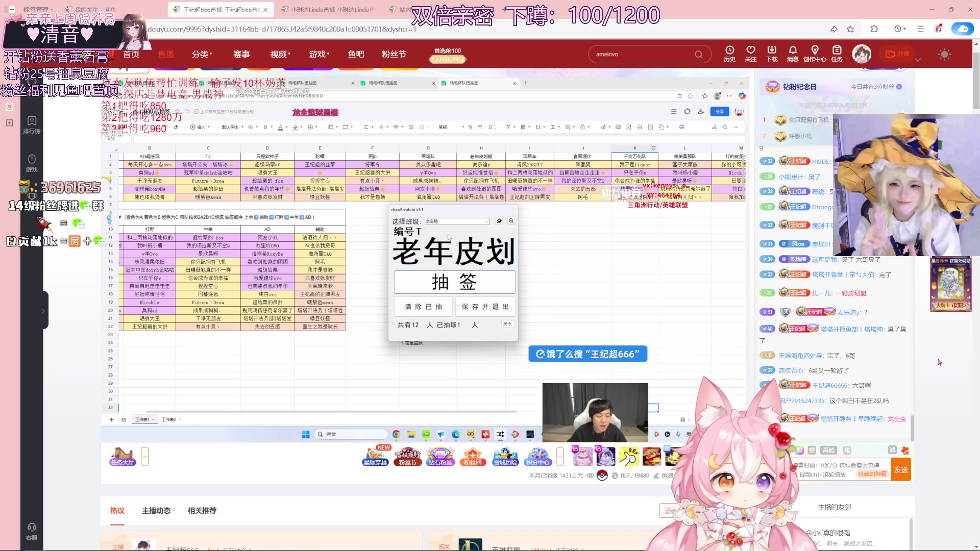Screen dimensions: 980x551
Task: Click the browser extensions puzzle icon
Action: pyautogui.click(x=874, y=29)
